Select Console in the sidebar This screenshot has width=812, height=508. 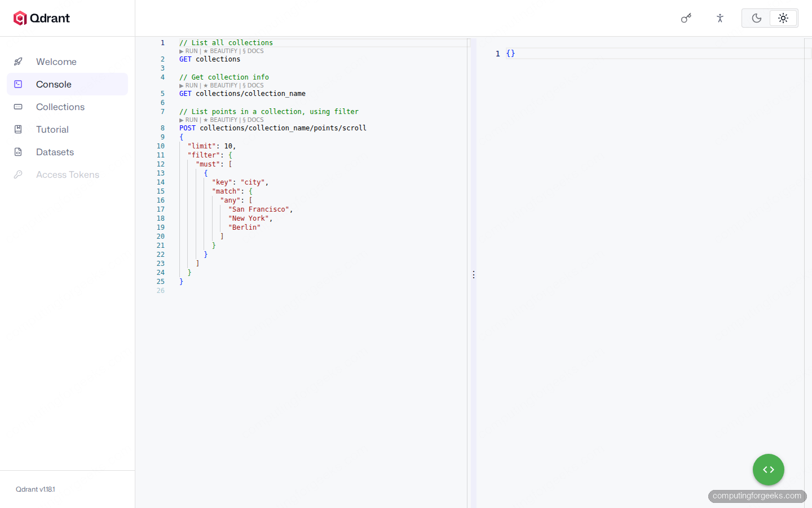[x=67, y=84]
